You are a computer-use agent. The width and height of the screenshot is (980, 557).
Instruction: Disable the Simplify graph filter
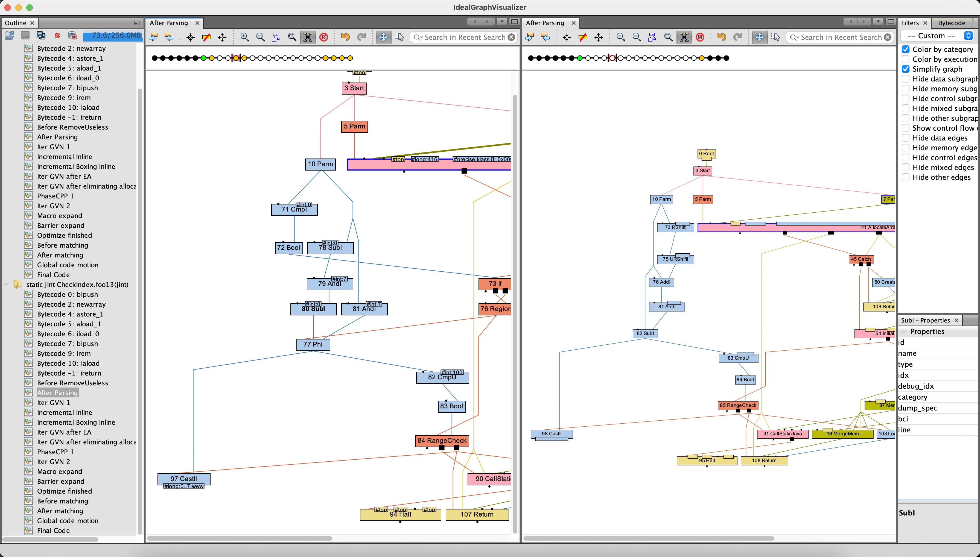coord(905,69)
